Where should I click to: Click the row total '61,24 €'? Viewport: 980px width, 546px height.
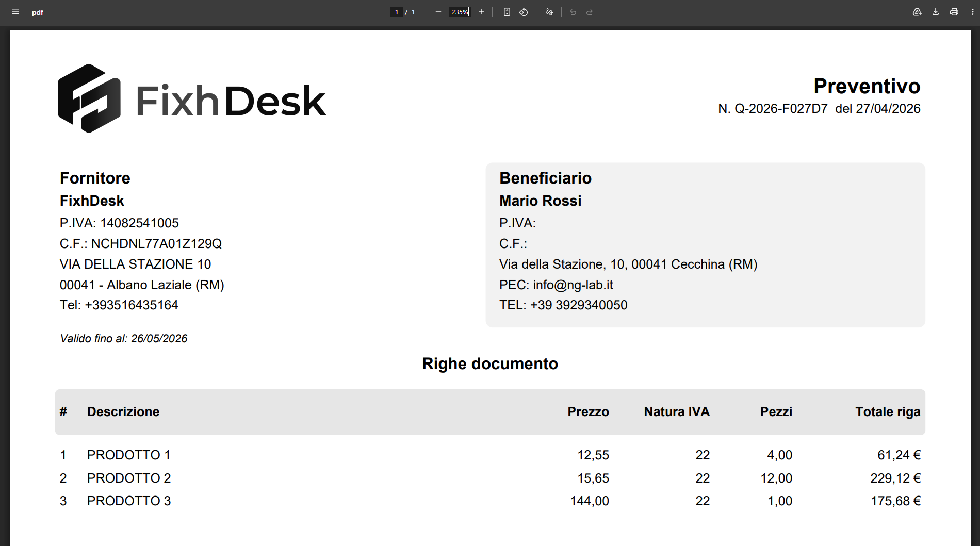coord(899,455)
